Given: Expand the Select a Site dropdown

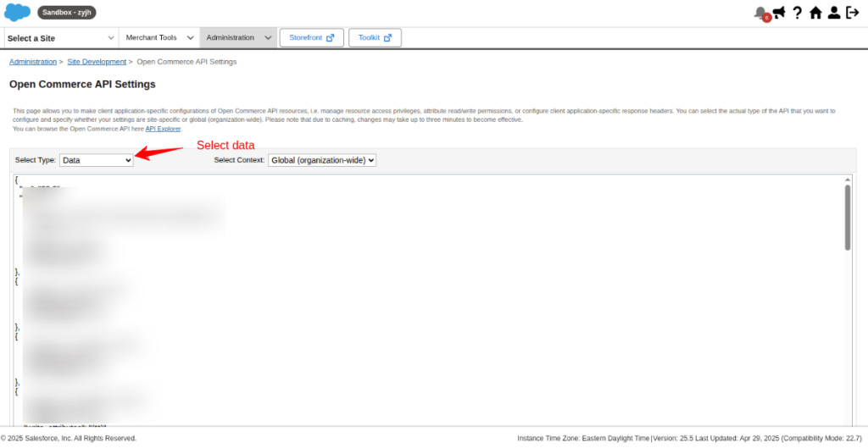Looking at the screenshot, I should pos(61,38).
